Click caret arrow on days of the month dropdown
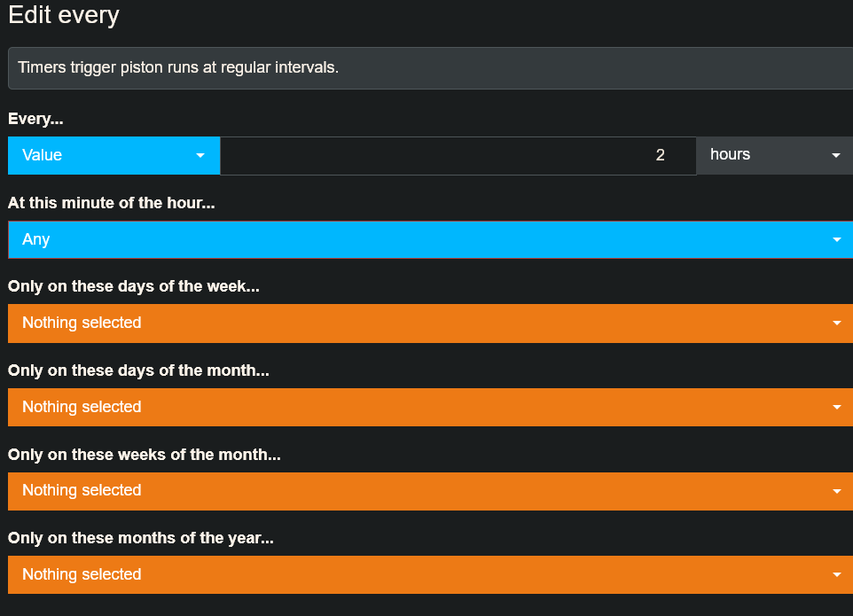The height and width of the screenshot is (616, 853). pos(837,407)
